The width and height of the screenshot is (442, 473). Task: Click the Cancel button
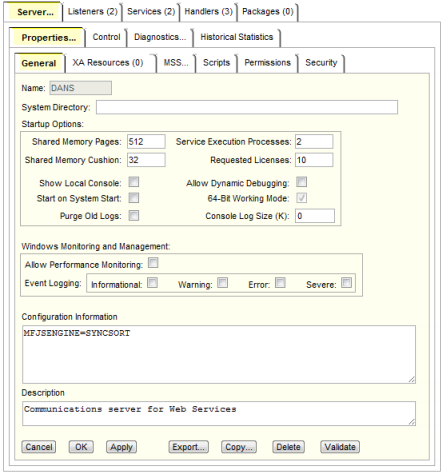click(x=39, y=447)
